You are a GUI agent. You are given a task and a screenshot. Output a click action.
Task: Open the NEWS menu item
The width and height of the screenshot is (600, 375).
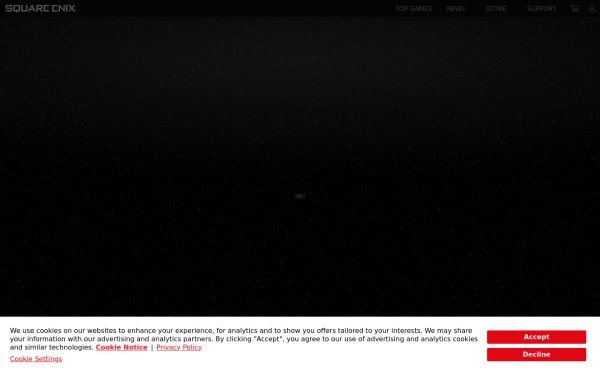pyautogui.click(x=455, y=8)
